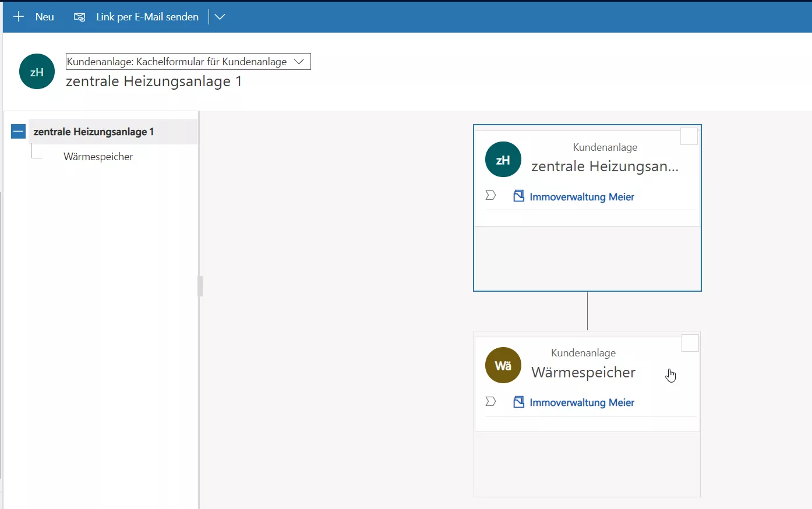Click the account icon beside Immoverwaltung Meier in top tile

(x=518, y=196)
